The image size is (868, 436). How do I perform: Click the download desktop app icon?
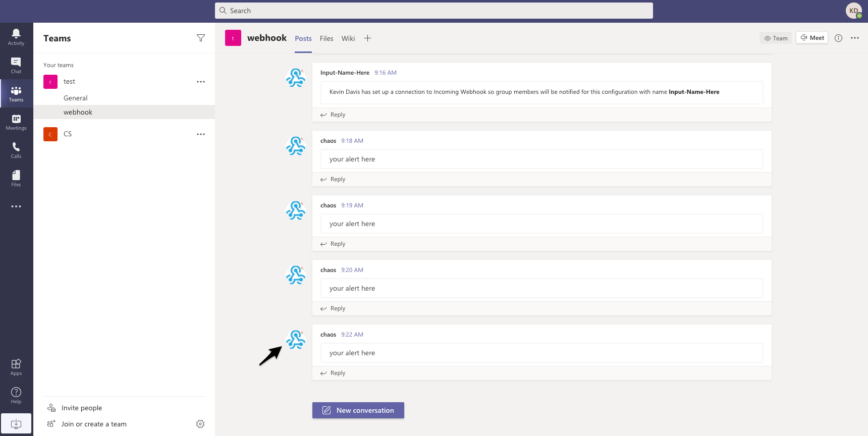pyautogui.click(x=16, y=423)
